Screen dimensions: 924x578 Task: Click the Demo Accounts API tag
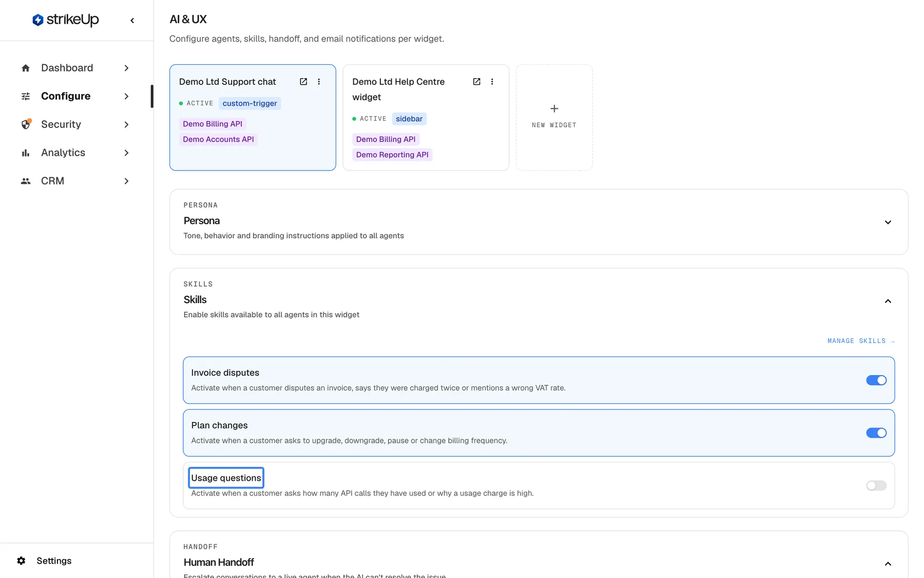click(x=218, y=139)
